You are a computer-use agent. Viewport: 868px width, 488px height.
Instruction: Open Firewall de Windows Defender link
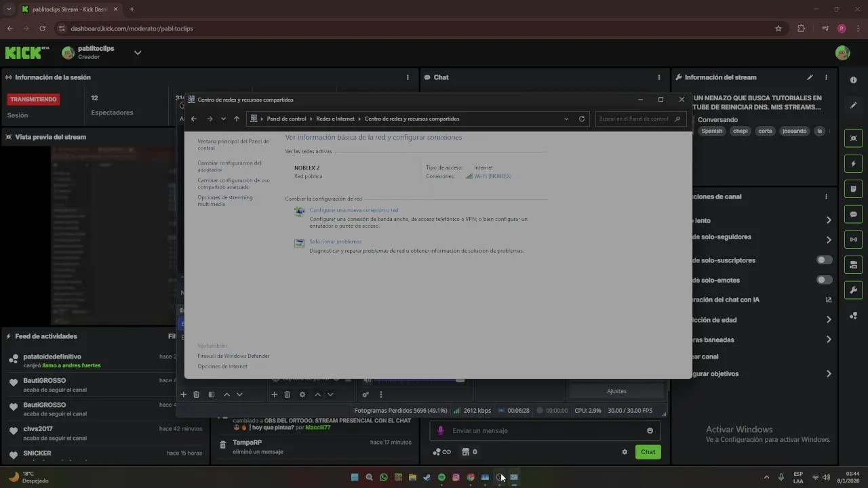[x=233, y=356]
